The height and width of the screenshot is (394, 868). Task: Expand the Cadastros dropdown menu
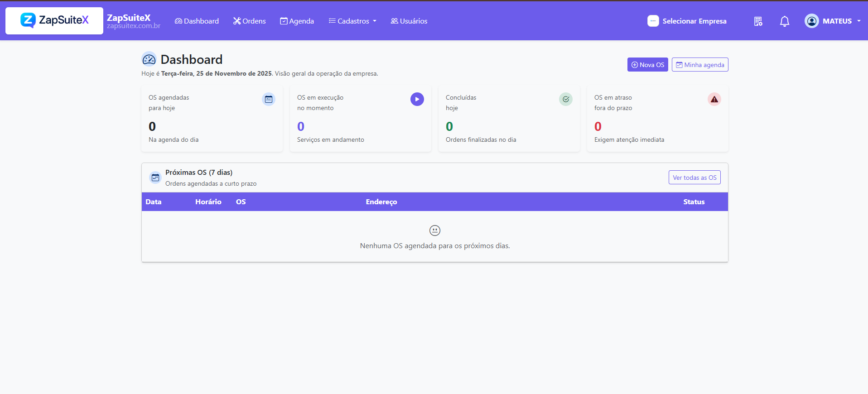coord(352,21)
